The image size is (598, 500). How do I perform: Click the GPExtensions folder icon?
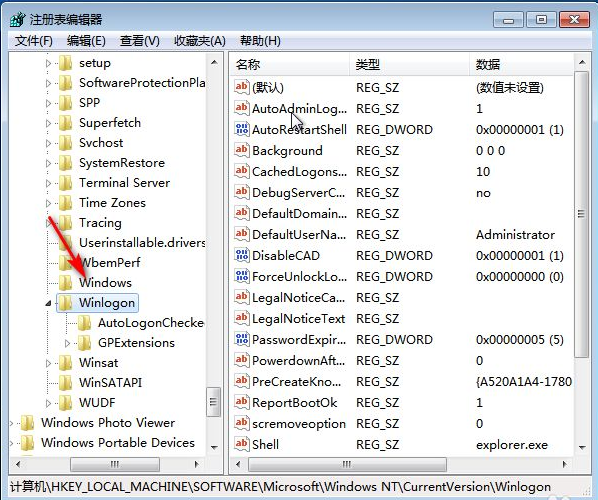tap(84, 343)
